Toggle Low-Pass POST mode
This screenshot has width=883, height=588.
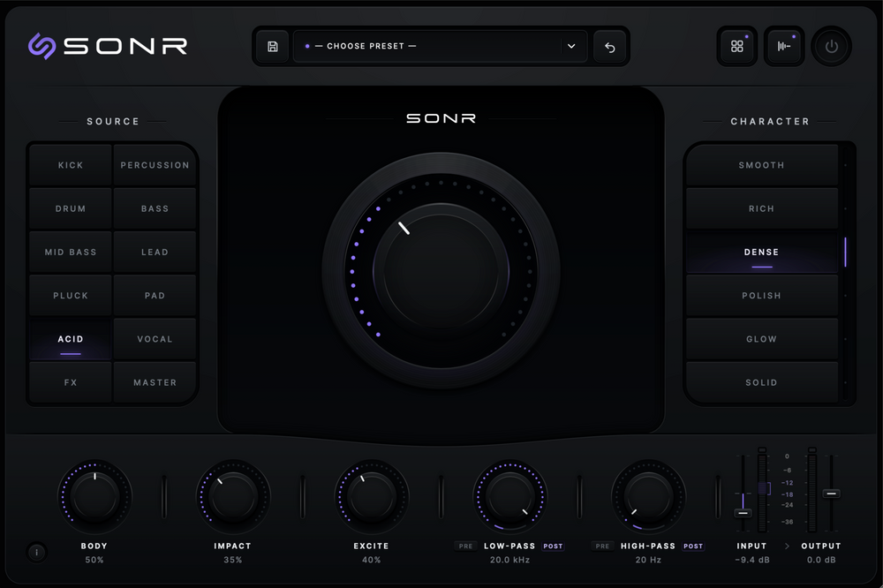pos(553,546)
